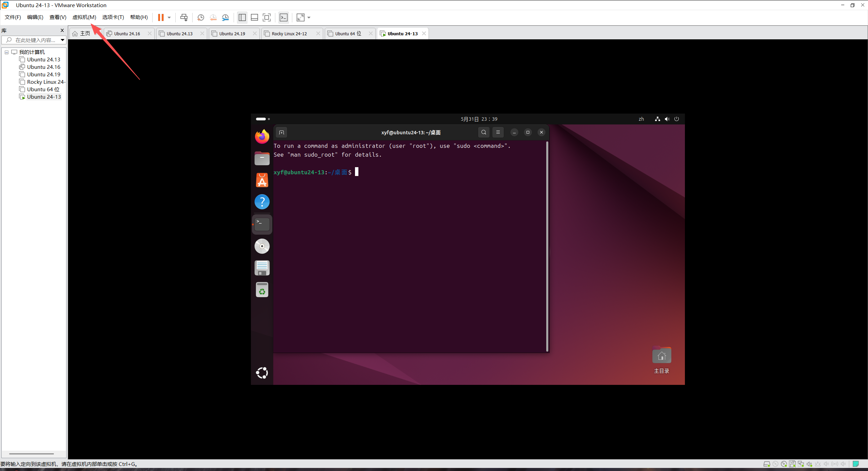Click the terminal window vertical scrollbar
The image size is (868, 471).
[547, 246]
